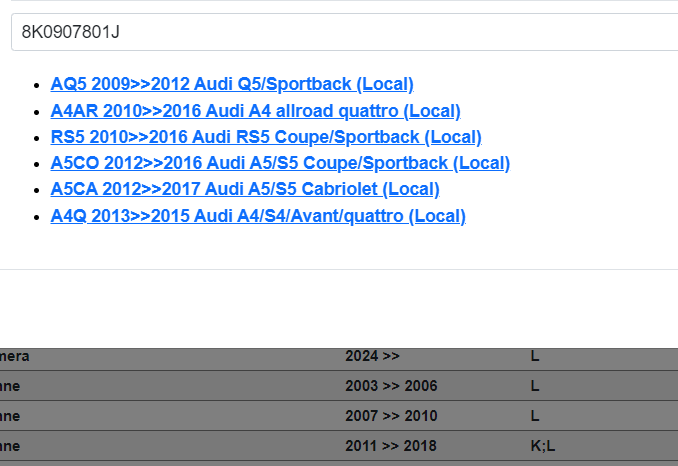Click the L value in 2024 row
Screen dimensions: 678x466
coord(535,356)
